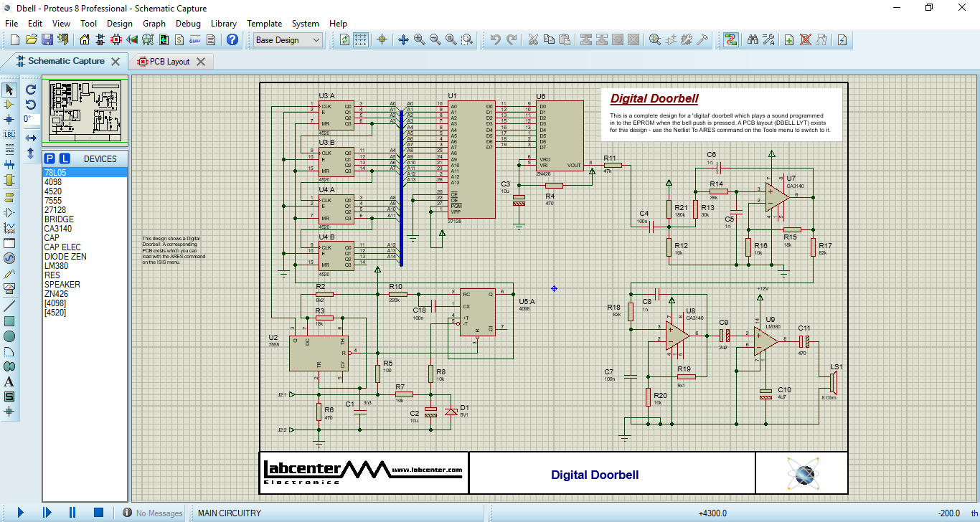Screen dimensions: 980x522
Task: Rotate clockwise arrow button
Action: (31, 90)
